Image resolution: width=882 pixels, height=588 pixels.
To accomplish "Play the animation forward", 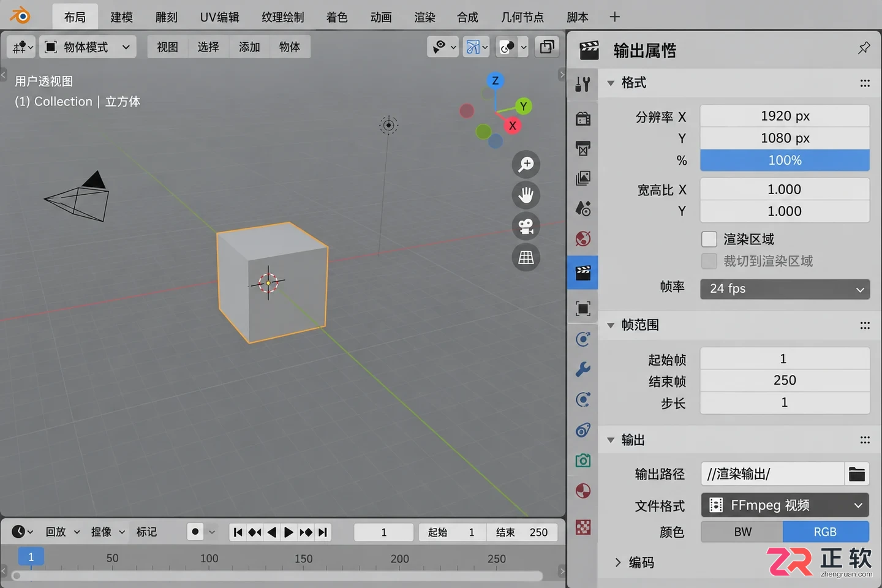I will (288, 532).
